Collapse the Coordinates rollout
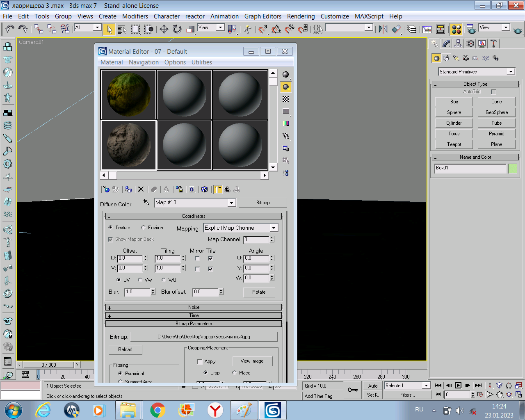Viewport: 525px width, 420px height. pyautogui.click(x=194, y=216)
